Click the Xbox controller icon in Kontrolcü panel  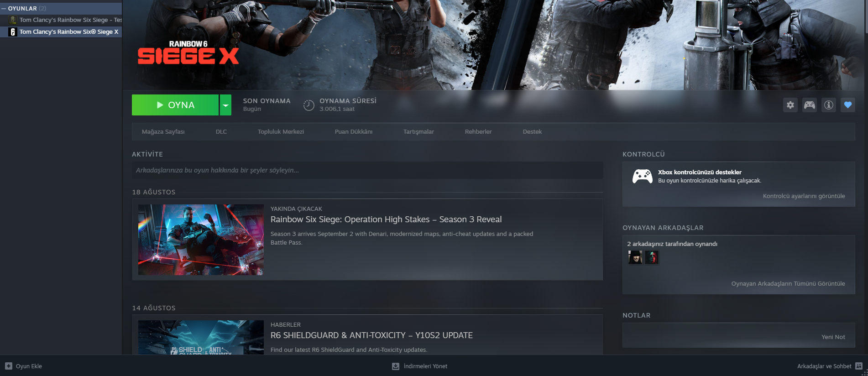(x=643, y=176)
